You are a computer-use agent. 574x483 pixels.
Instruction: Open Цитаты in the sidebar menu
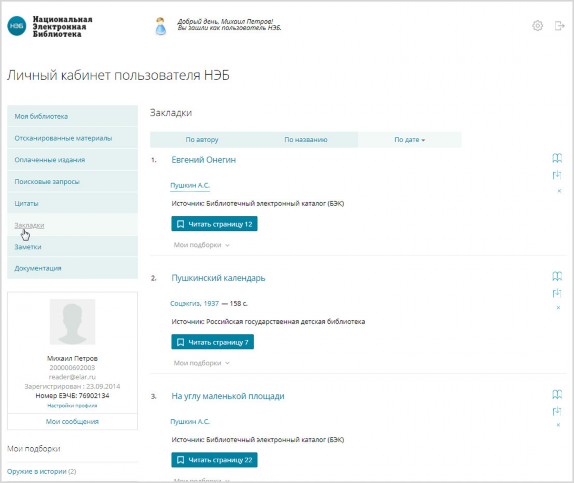point(72,203)
